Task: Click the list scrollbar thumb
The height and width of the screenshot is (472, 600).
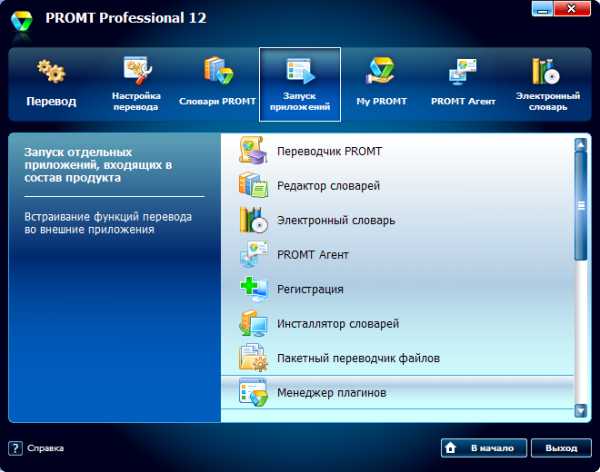Action: click(580, 206)
